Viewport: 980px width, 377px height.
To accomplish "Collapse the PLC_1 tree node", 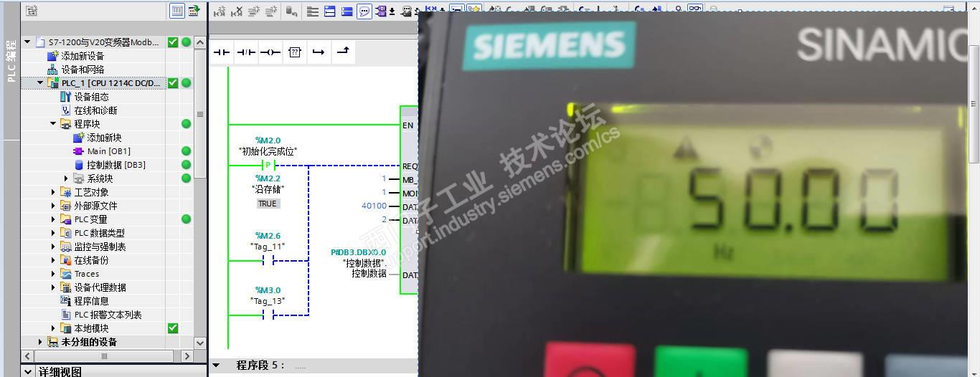I will [40, 83].
